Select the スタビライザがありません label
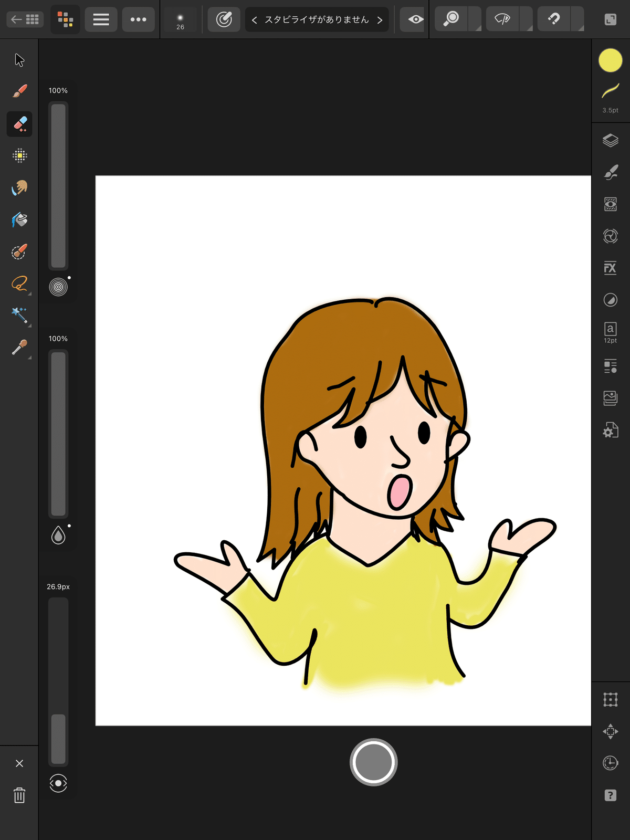Viewport: 630px width, 840px height. [317, 20]
